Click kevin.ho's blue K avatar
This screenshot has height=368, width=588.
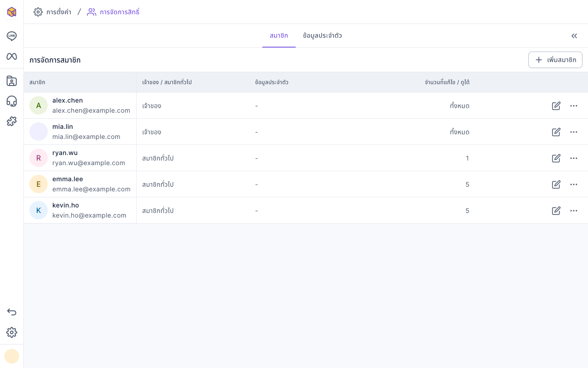coord(39,211)
